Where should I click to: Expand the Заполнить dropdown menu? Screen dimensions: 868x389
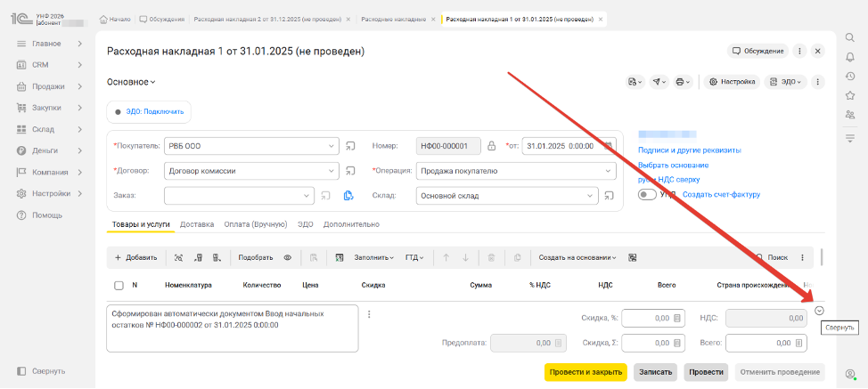(x=374, y=257)
